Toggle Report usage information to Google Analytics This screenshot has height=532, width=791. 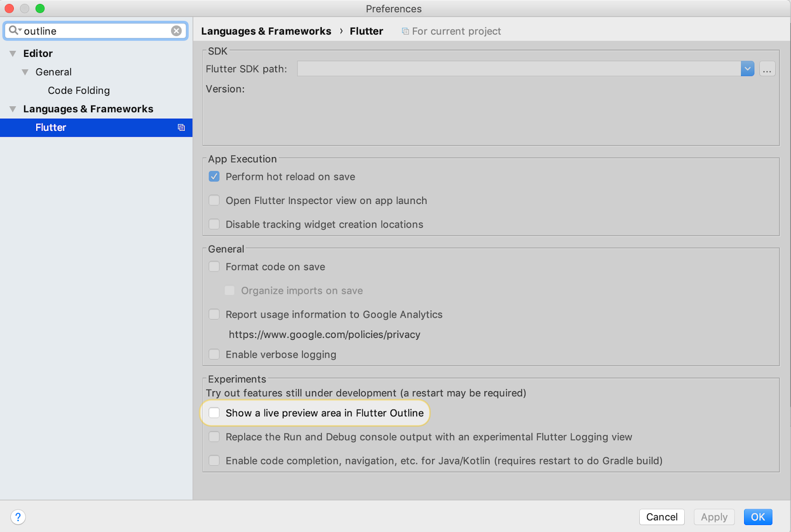click(214, 314)
